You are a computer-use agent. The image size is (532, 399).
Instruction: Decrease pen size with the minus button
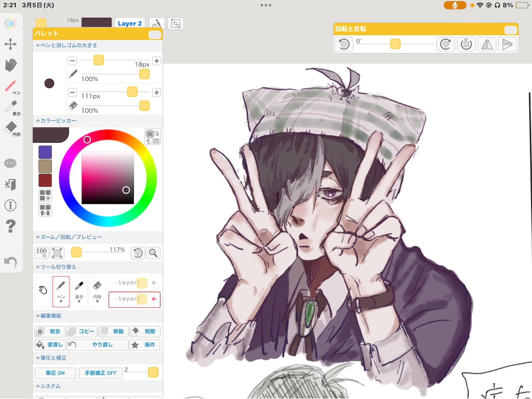[72, 61]
